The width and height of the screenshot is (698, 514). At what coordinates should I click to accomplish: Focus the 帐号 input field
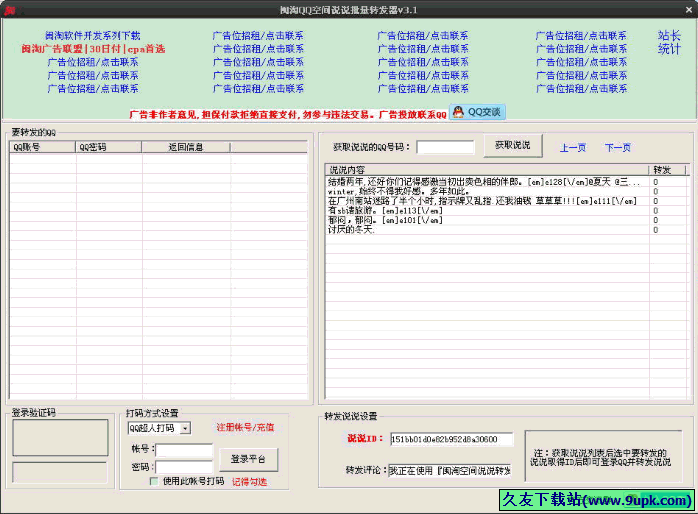[x=184, y=450]
